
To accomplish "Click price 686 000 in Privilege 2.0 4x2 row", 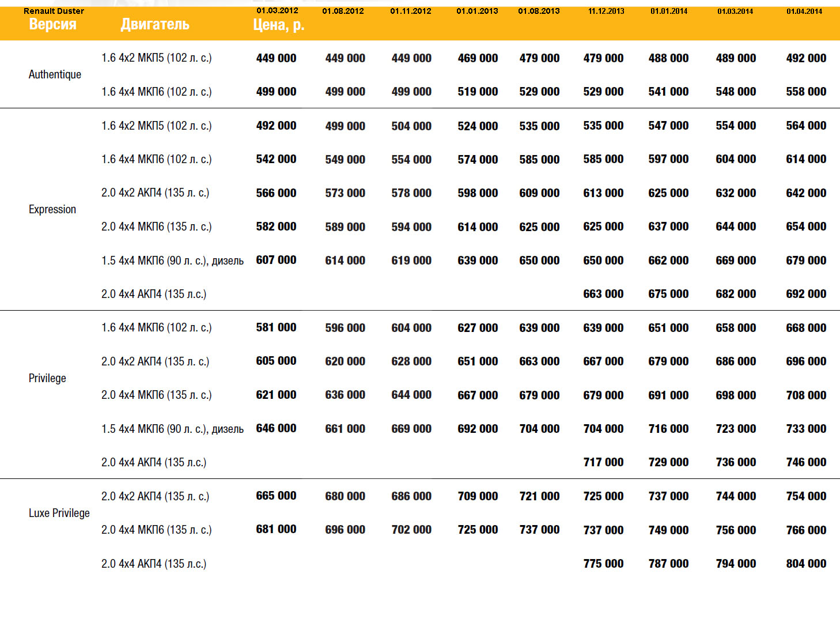I will pos(736,361).
